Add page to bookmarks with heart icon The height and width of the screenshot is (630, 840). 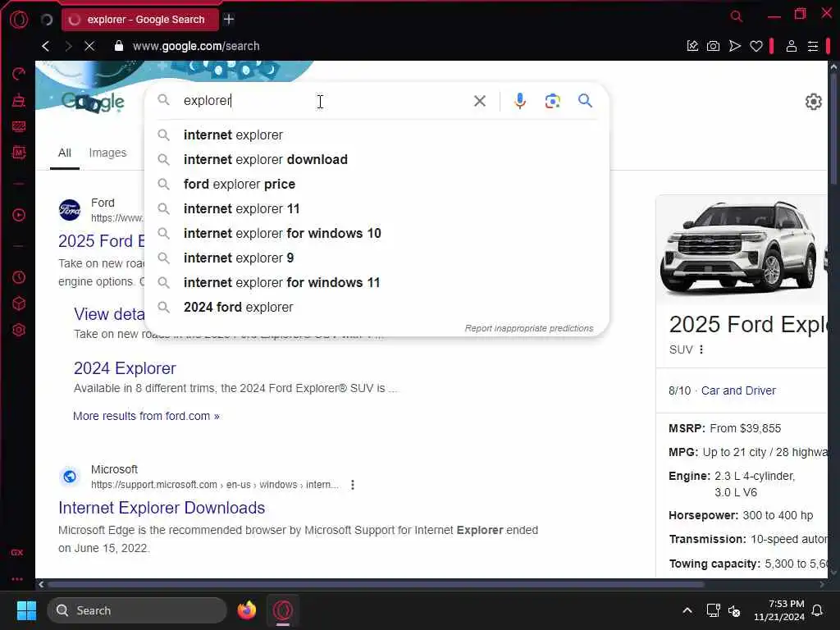tap(756, 46)
